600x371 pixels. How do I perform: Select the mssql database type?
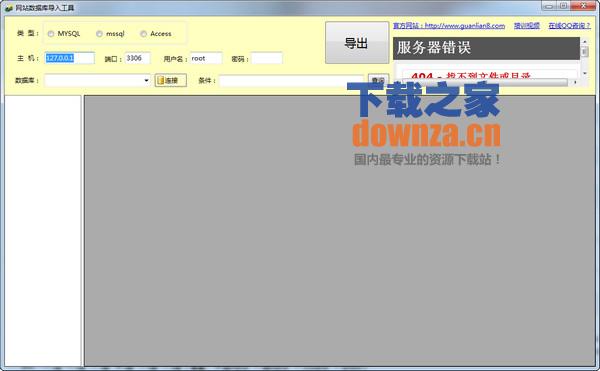[99, 34]
